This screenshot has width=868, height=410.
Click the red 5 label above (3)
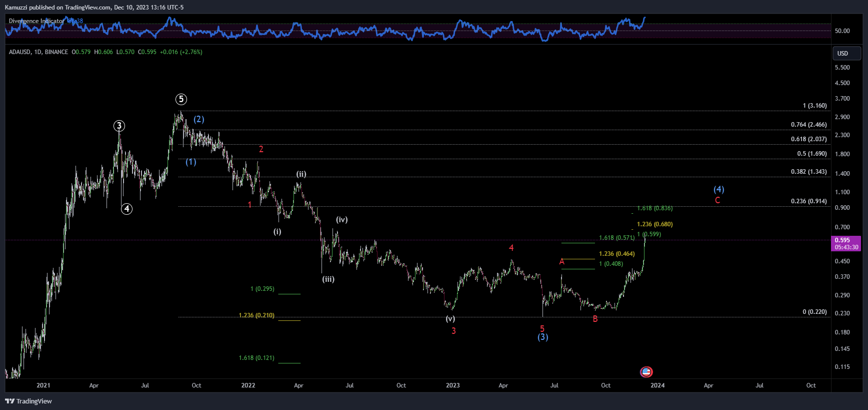pyautogui.click(x=542, y=329)
